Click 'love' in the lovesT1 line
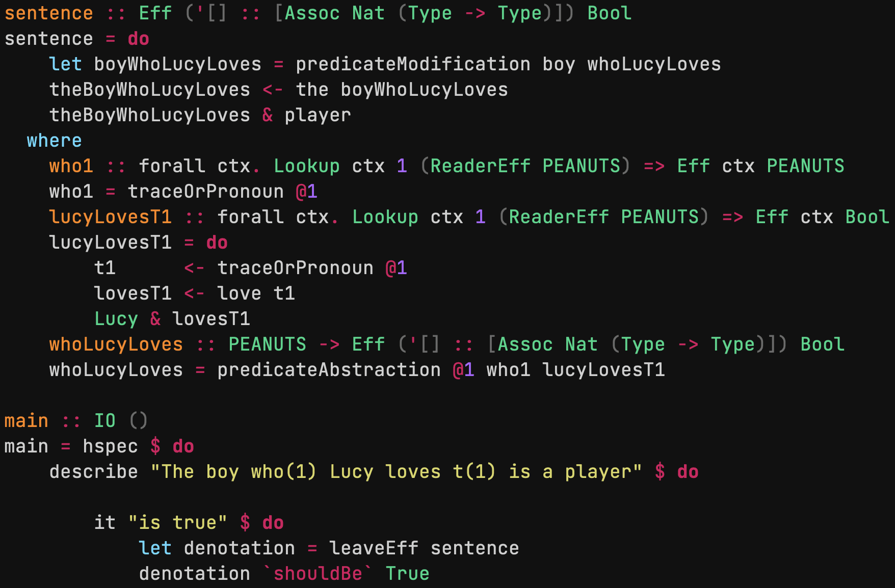The height and width of the screenshot is (588, 895). 239,293
